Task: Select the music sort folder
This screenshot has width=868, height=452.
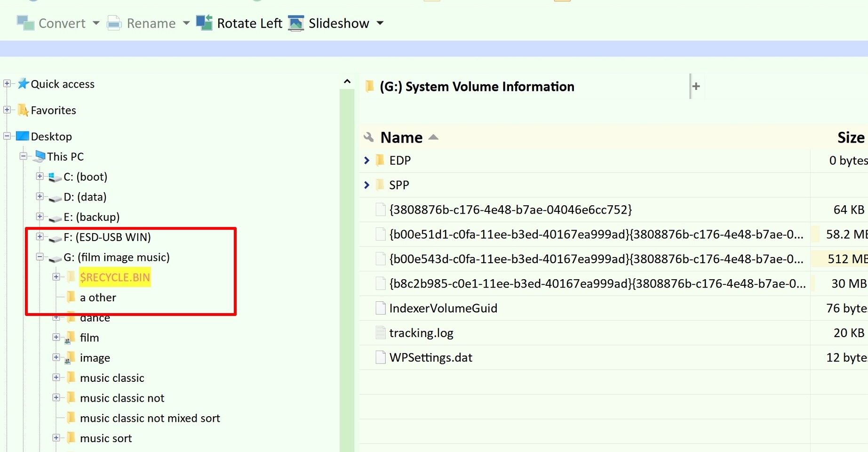Action: coord(106,438)
